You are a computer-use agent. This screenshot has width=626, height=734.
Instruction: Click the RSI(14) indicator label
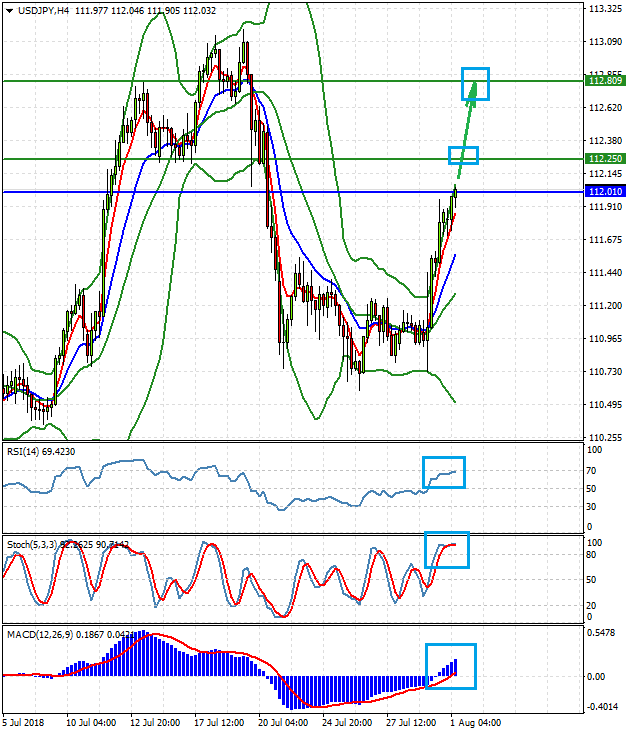(x=22, y=452)
